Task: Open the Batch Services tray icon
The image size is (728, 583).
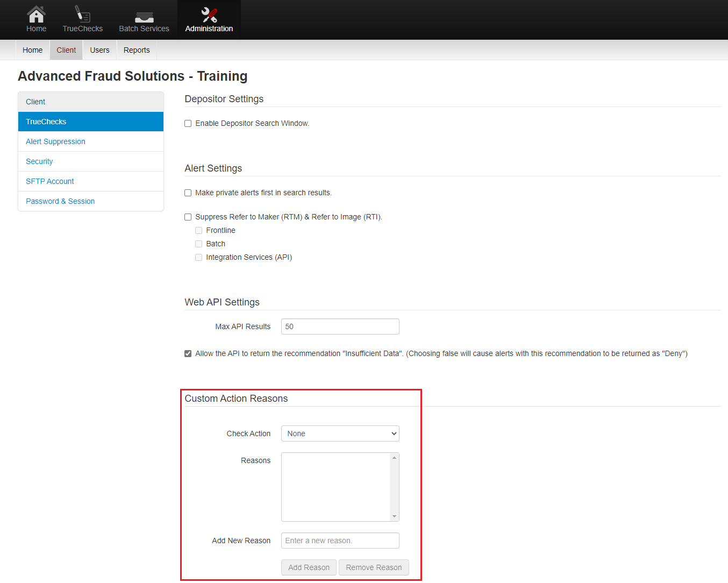Action: click(144, 18)
